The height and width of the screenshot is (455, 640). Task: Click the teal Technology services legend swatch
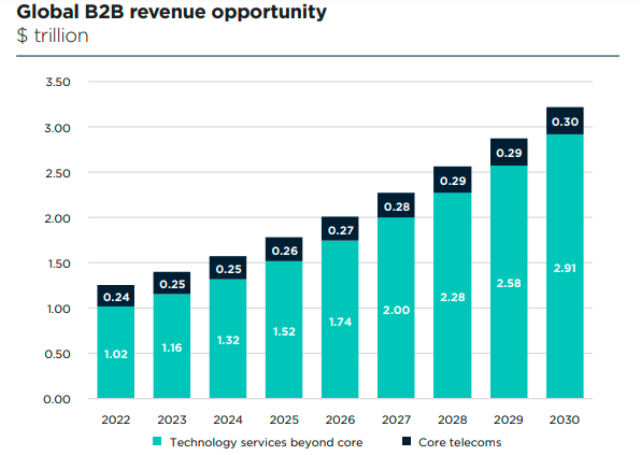(157, 441)
